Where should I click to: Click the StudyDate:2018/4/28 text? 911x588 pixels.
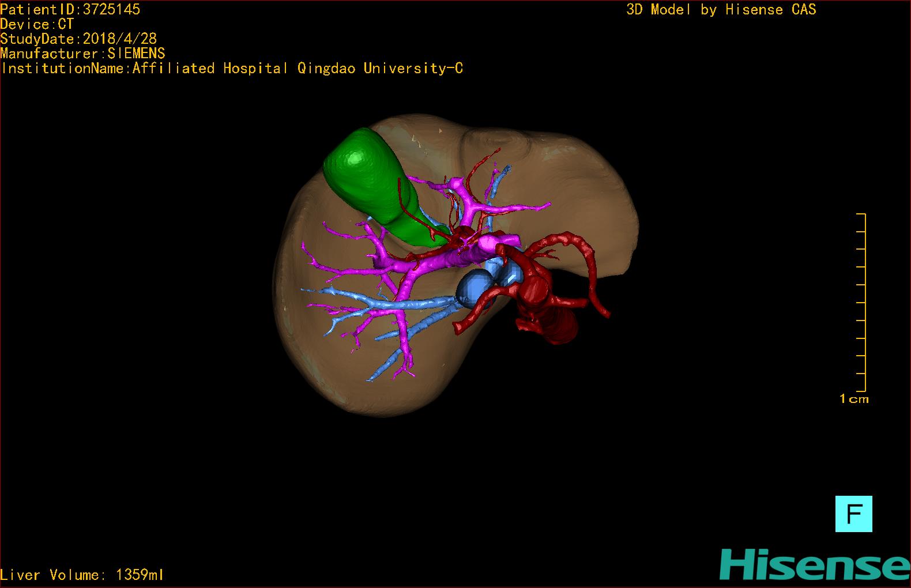coord(78,39)
